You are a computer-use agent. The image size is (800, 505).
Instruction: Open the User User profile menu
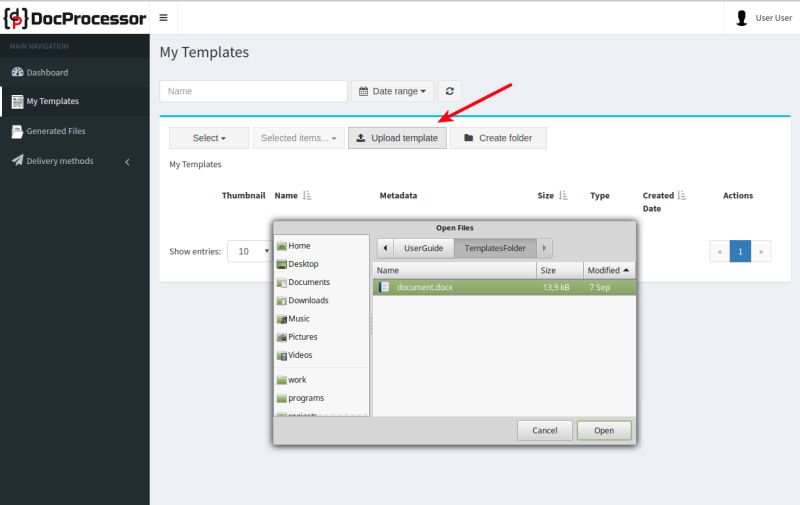[x=763, y=18]
